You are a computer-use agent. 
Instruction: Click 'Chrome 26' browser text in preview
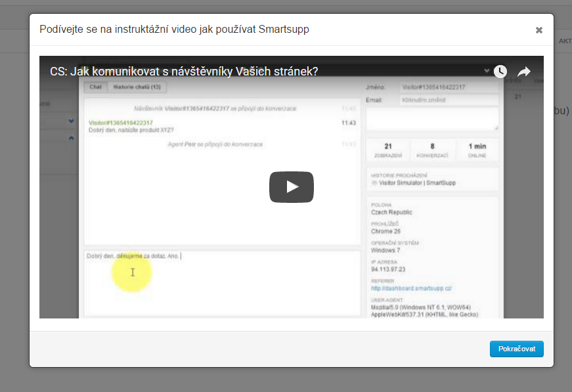(385, 231)
